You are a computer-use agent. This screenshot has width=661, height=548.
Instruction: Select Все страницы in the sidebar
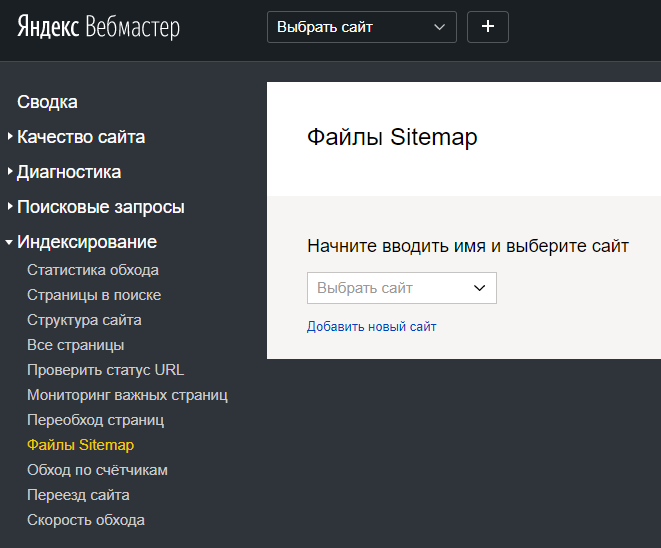(x=75, y=345)
